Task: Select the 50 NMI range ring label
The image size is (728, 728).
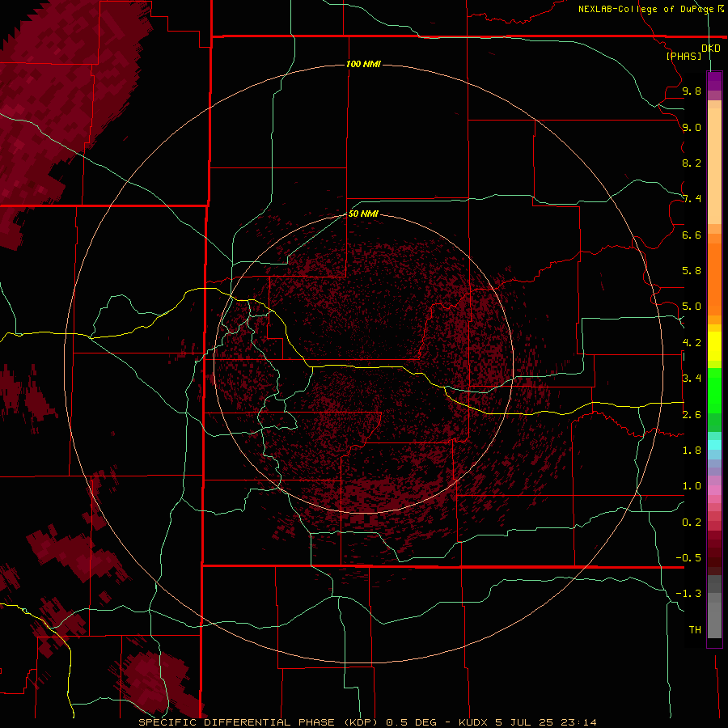Action: [363, 214]
